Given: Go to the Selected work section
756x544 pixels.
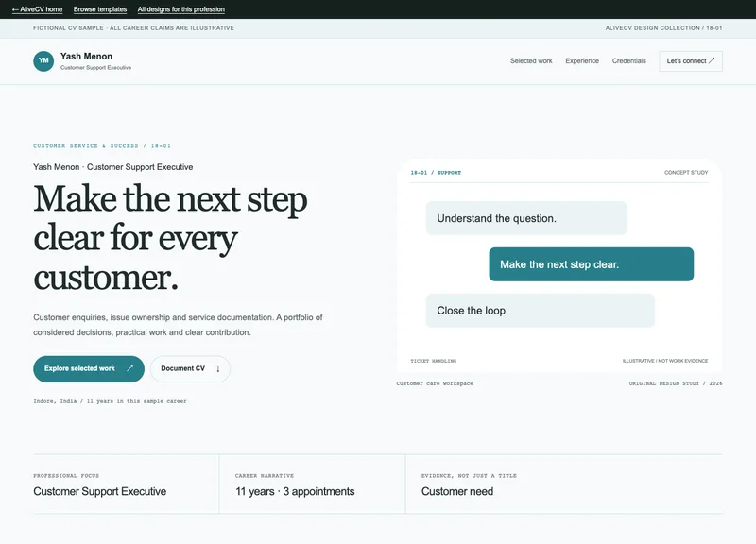Looking at the screenshot, I should click(531, 61).
